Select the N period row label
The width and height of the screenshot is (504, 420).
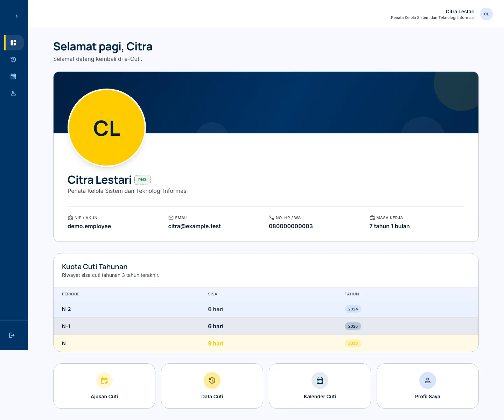point(64,343)
